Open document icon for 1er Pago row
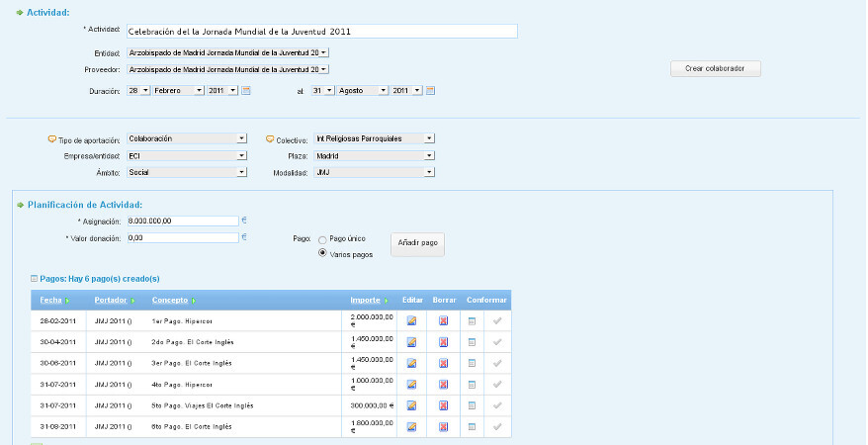868x445 pixels. (x=472, y=321)
